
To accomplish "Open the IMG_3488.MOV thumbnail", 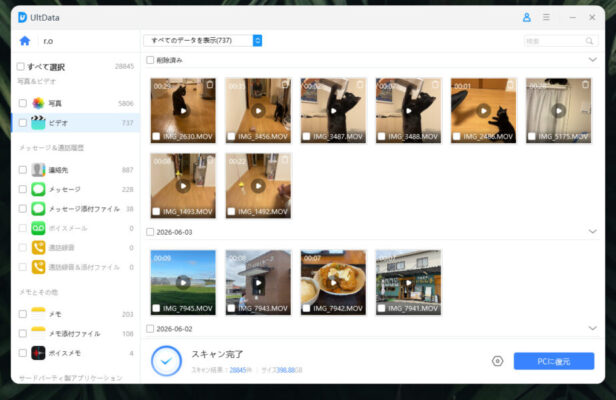I will click(x=409, y=110).
